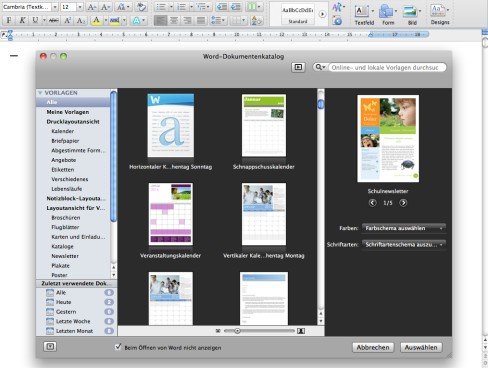
Task: Select 'Meine Vorlagen' in sidebar
Action: tap(68, 112)
